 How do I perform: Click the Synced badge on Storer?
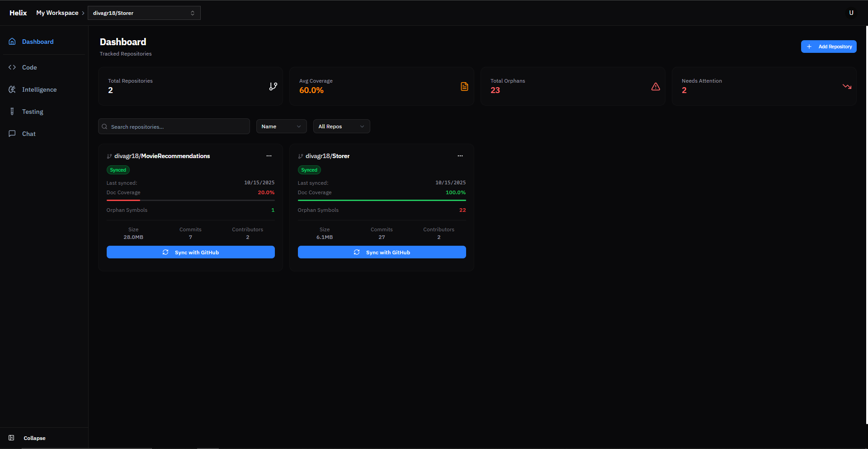tap(309, 170)
